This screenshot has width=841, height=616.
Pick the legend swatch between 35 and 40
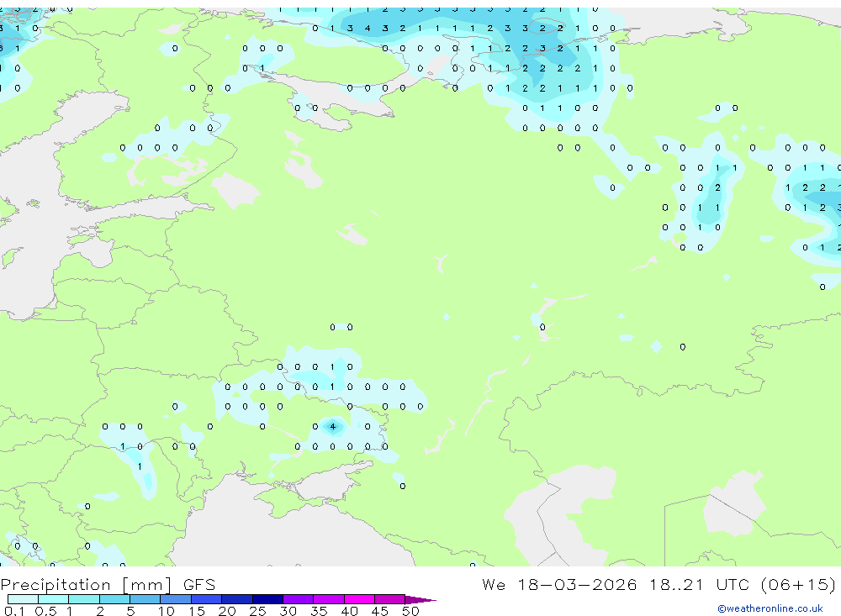coord(328,599)
